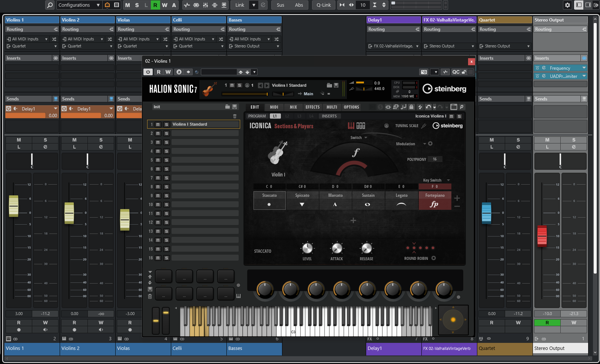Screen dimensions: 600x364
Task: Solo the Violins 2 mixer channel
Action: coord(101,140)
